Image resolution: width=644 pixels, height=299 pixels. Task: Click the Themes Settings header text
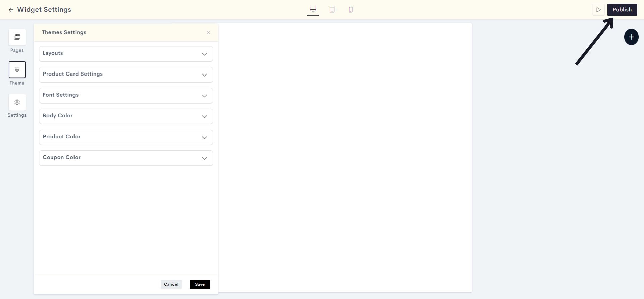click(64, 32)
